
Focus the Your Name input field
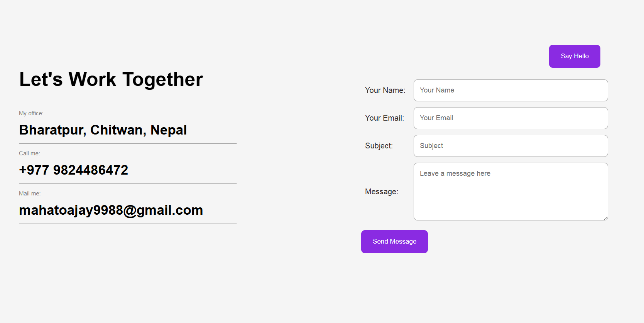point(510,90)
